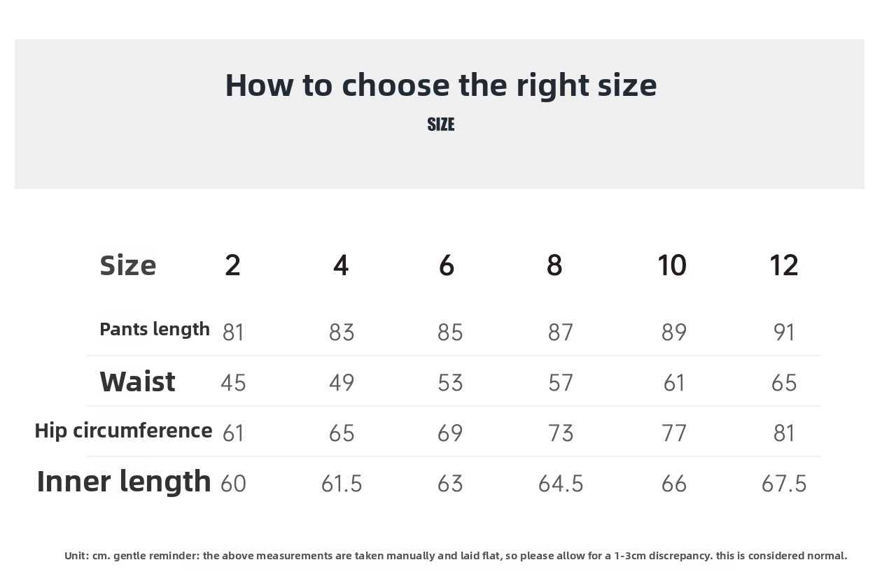Click the 'How to choose the right size' heading
Viewport: 882px width, 588px height.
441,85
